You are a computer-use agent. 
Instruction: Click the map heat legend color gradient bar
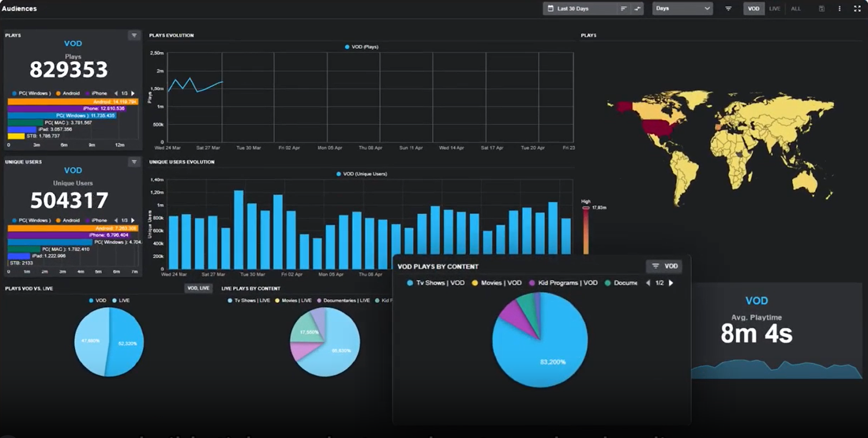click(x=586, y=231)
